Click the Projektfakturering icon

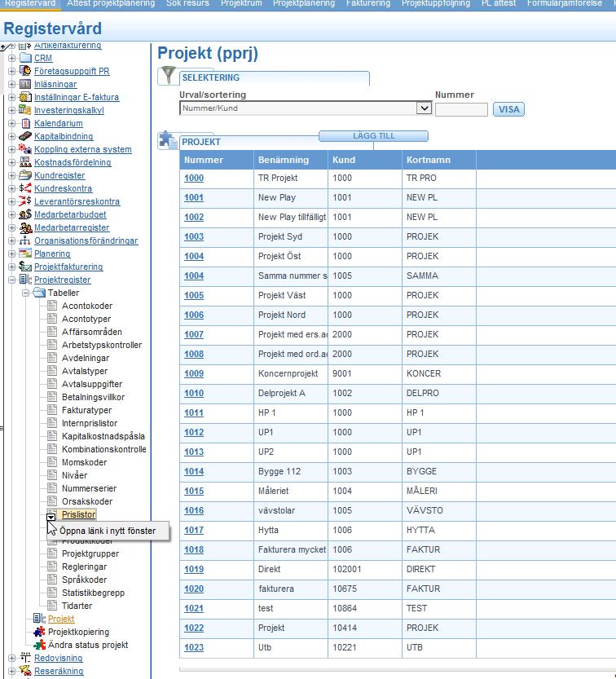pos(25,267)
